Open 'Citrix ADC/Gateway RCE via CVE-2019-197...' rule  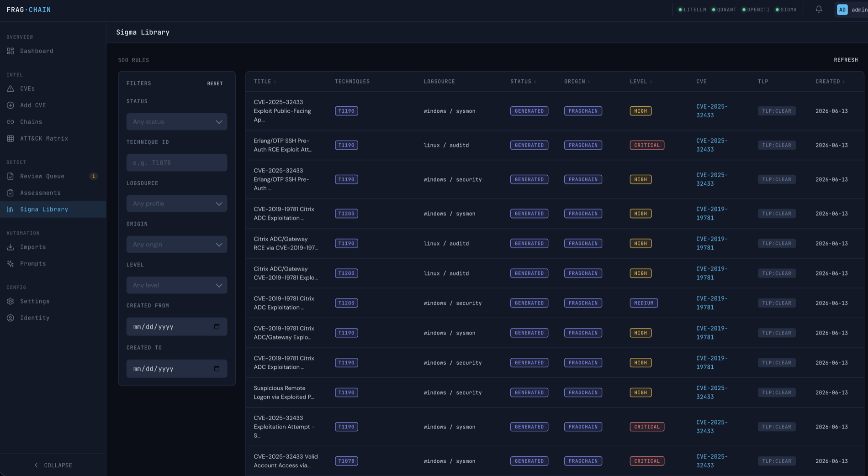(286, 243)
